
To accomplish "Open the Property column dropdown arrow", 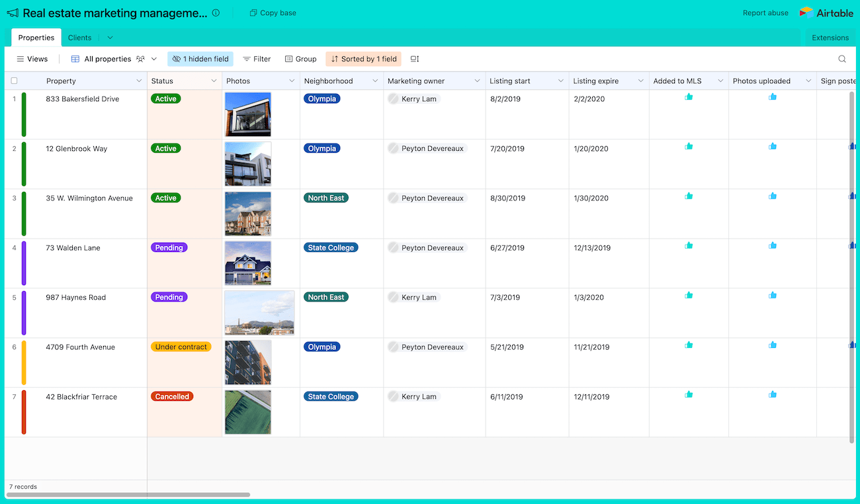I will (x=139, y=81).
